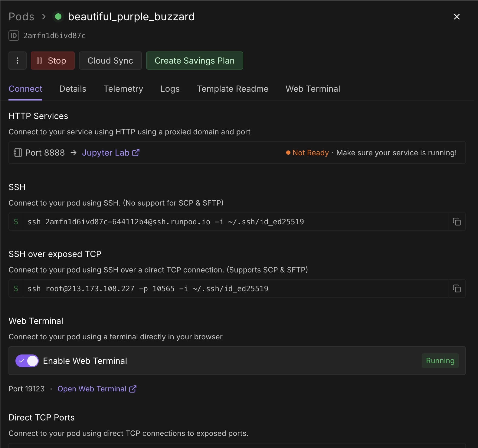Click the Cloud Sync button
The image size is (478, 448).
pos(110,61)
